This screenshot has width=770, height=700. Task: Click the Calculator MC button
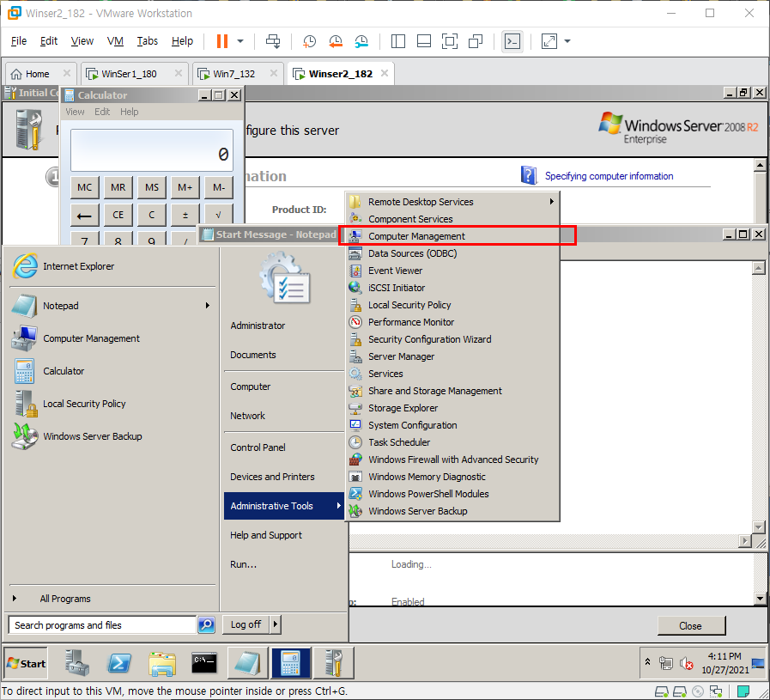tap(84, 187)
